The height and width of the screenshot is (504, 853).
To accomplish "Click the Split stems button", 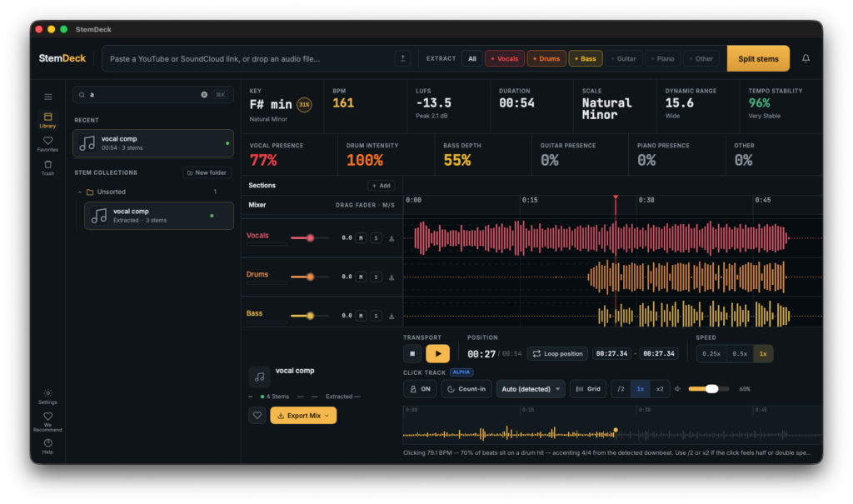I will (758, 58).
